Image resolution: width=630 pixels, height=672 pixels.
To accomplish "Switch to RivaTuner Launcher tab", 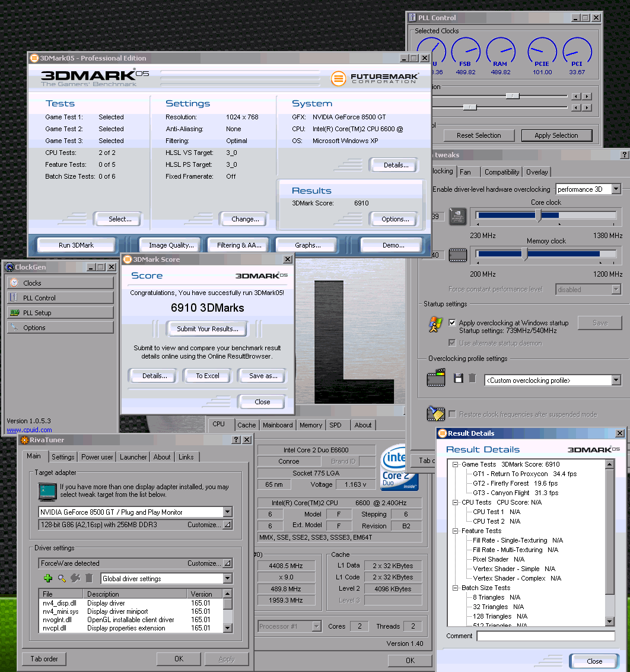I will point(133,457).
